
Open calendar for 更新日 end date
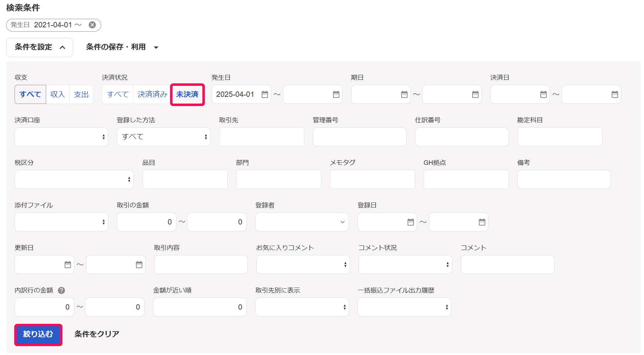pyautogui.click(x=139, y=265)
